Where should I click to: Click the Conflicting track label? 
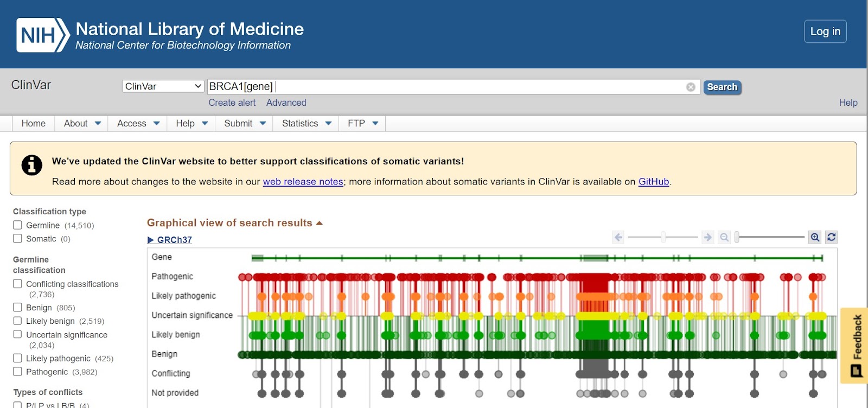click(171, 373)
